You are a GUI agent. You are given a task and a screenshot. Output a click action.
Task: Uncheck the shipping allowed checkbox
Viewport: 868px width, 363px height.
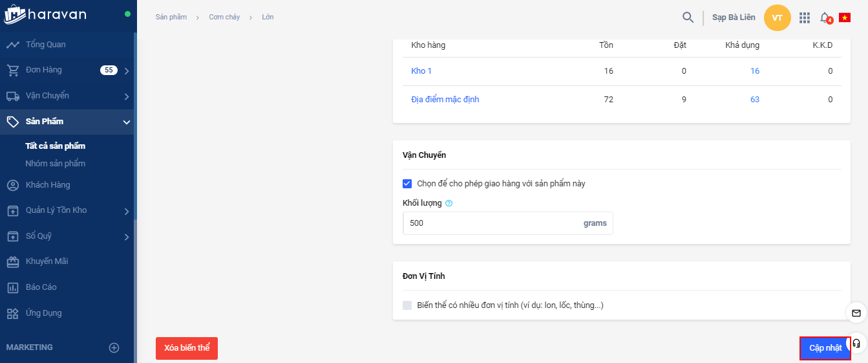point(407,184)
